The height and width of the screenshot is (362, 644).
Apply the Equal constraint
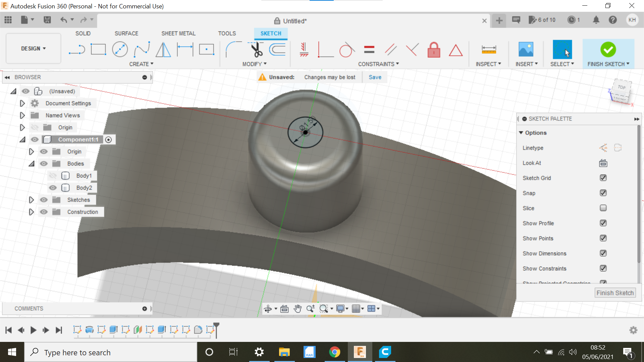tap(369, 49)
